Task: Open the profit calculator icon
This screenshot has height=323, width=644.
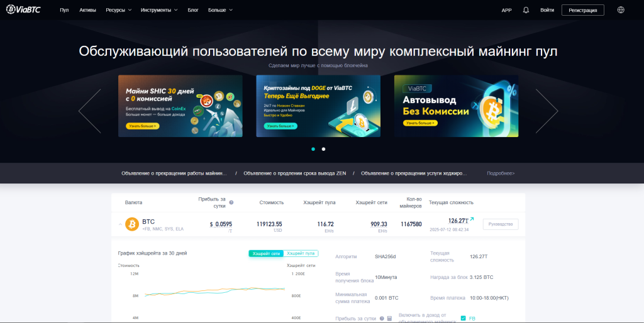Action: [389, 319]
